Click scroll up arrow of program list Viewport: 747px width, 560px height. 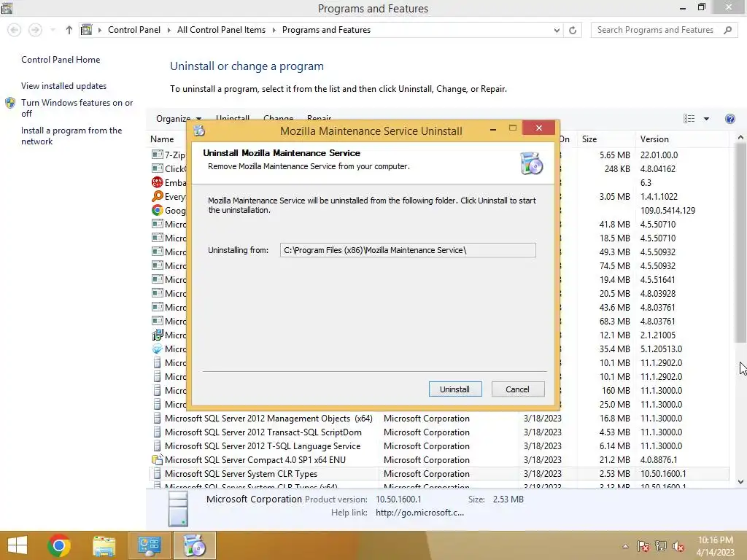click(x=740, y=138)
